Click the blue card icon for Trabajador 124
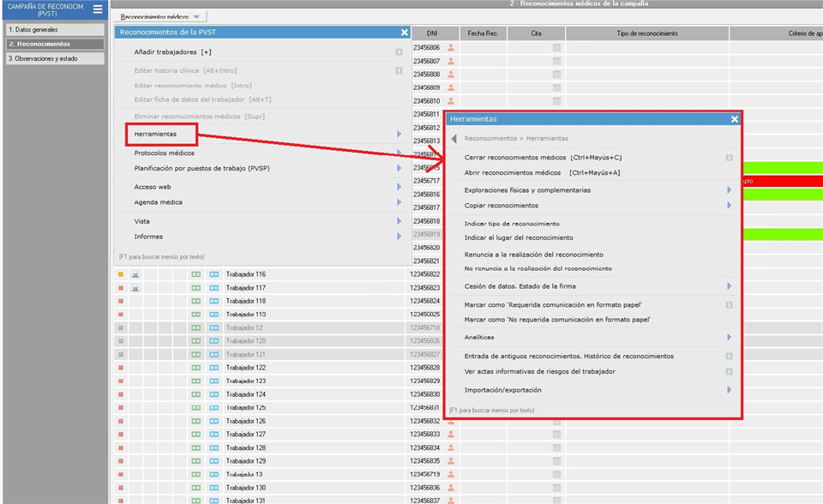Viewport: 823px width, 504px height. coord(213,394)
